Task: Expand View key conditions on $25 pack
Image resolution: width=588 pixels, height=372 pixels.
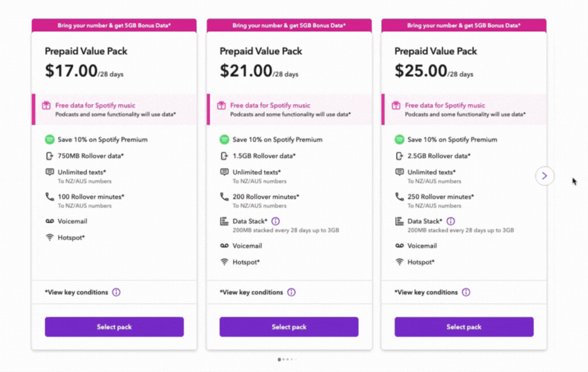Action: (426, 292)
